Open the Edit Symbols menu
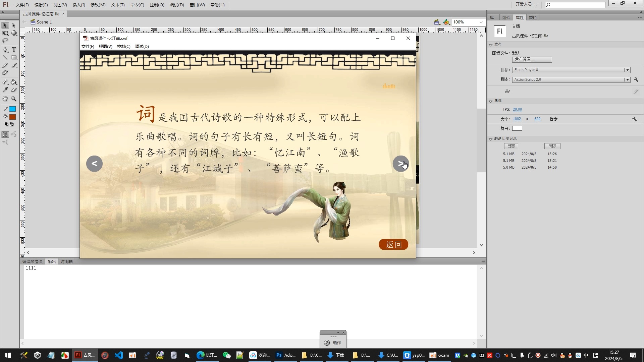 click(446, 22)
